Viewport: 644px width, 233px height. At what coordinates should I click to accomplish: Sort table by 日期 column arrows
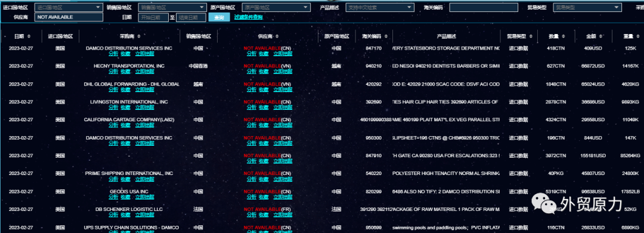coord(29,36)
